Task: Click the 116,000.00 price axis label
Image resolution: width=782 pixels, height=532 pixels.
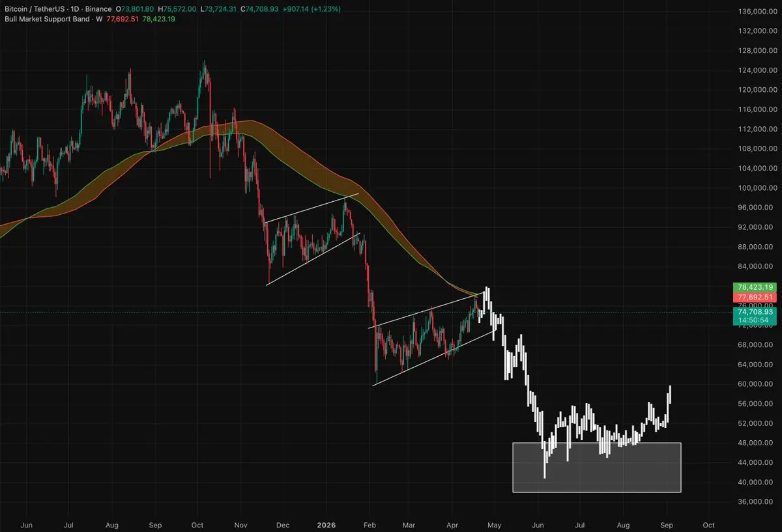Action: 757,109
